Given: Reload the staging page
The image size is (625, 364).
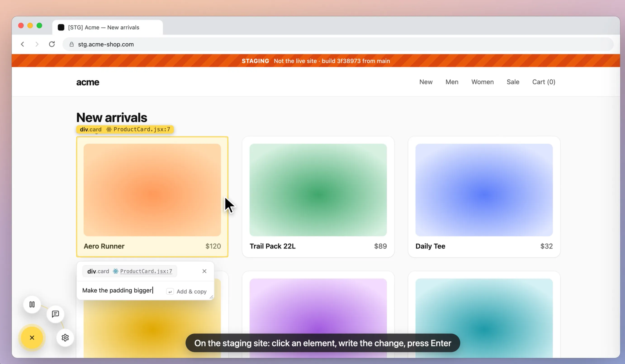Looking at the screenshot, I should [52, 44].
